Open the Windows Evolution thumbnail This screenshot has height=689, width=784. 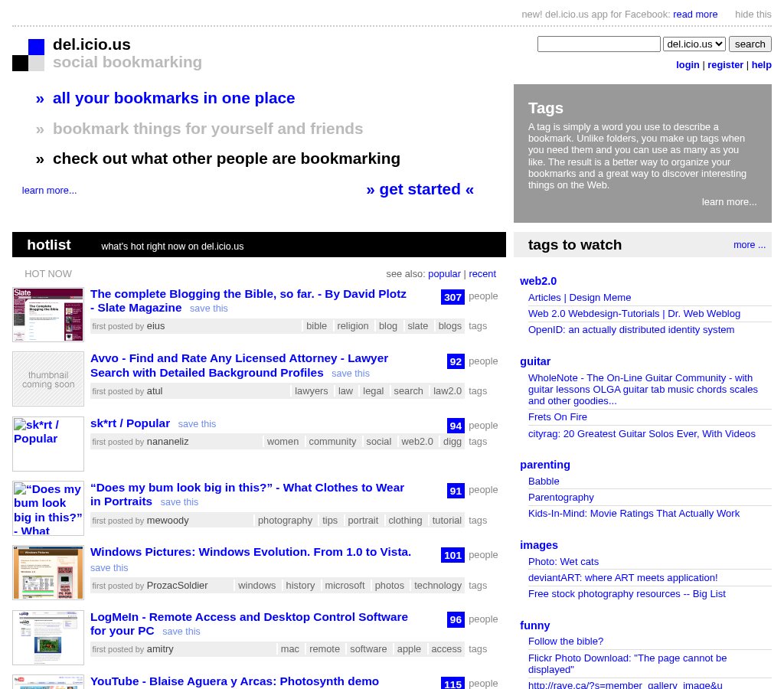pos(48,573)
